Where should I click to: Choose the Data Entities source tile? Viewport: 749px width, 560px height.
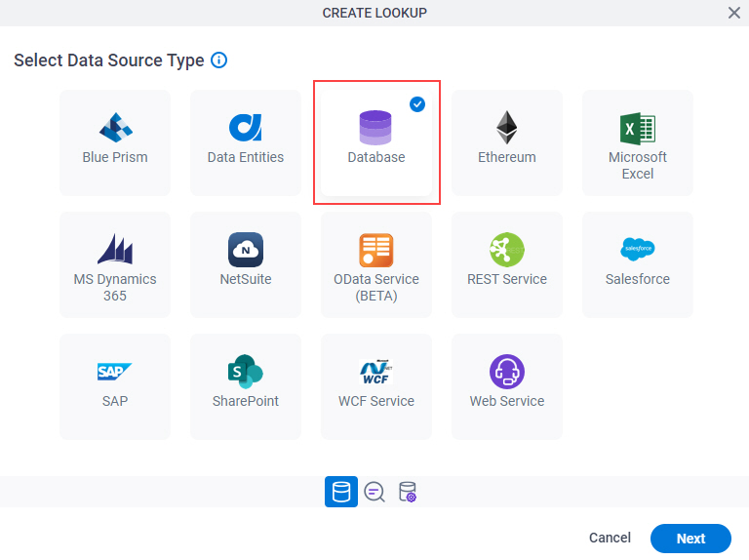(246, 142)
